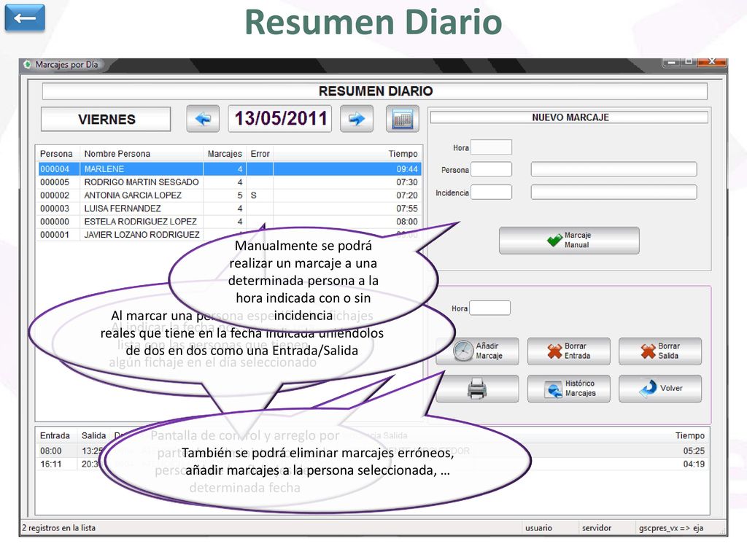Click the Marcajes column header
Screen dimensions: 747x560
225,154
